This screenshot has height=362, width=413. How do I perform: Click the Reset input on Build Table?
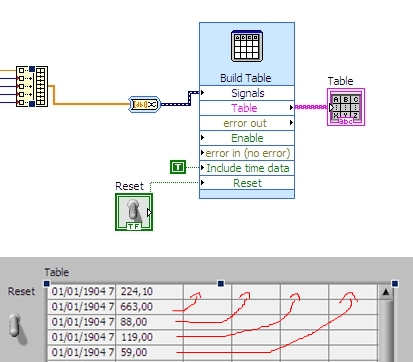247,183
